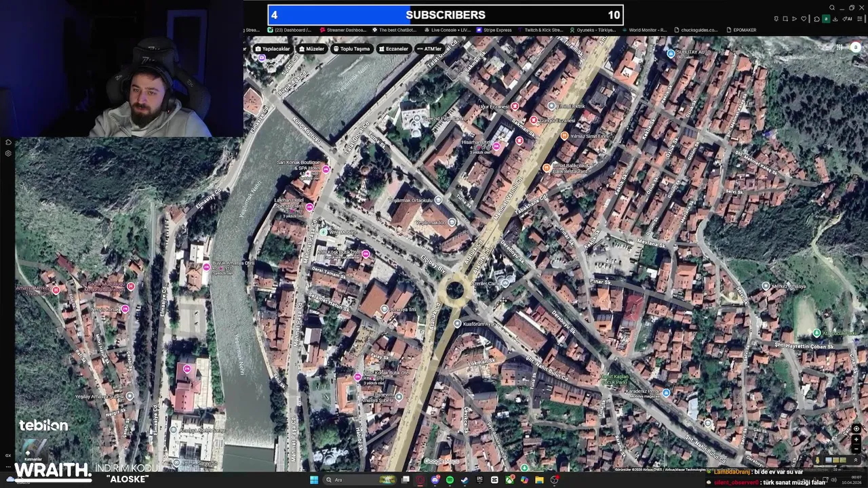Click the map compass button
The height and width of the screenshot is (488, 868).
click(856, 428)
